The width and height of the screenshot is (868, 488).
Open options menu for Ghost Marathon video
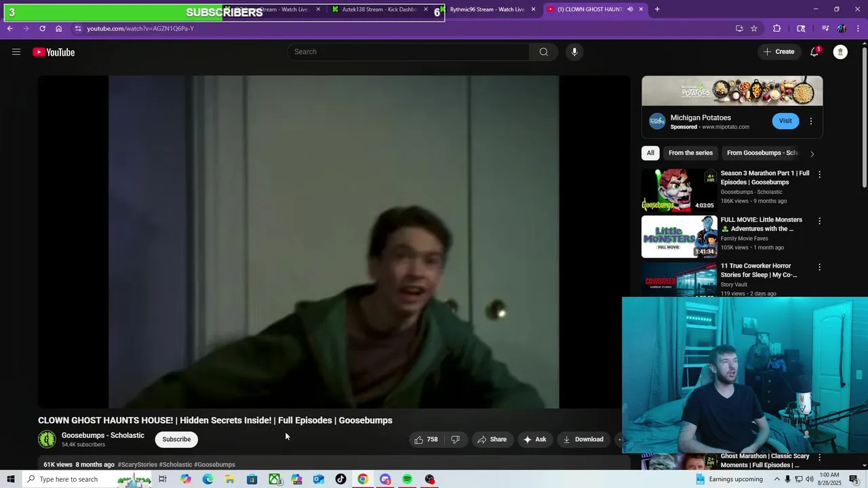click(x=819, y=457)
